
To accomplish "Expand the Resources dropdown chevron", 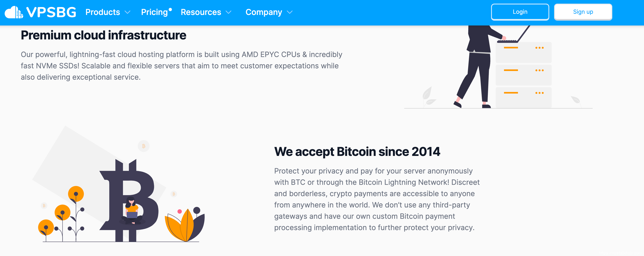I will click(x=228, y=12).
